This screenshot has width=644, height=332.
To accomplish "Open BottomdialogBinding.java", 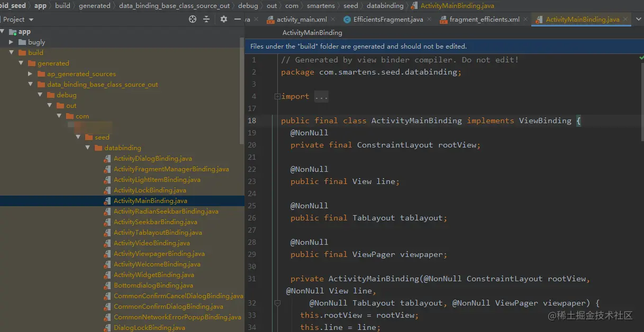I will tap(153, 285).
